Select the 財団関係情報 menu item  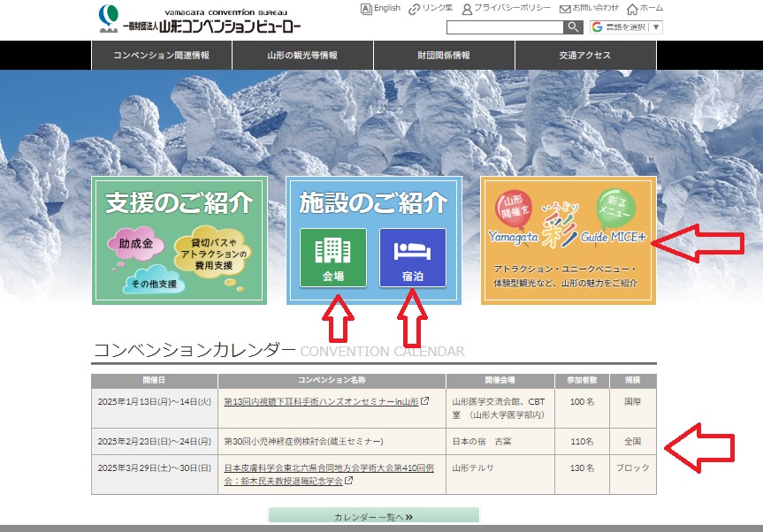pyautogui.click(x=444, y=55)
